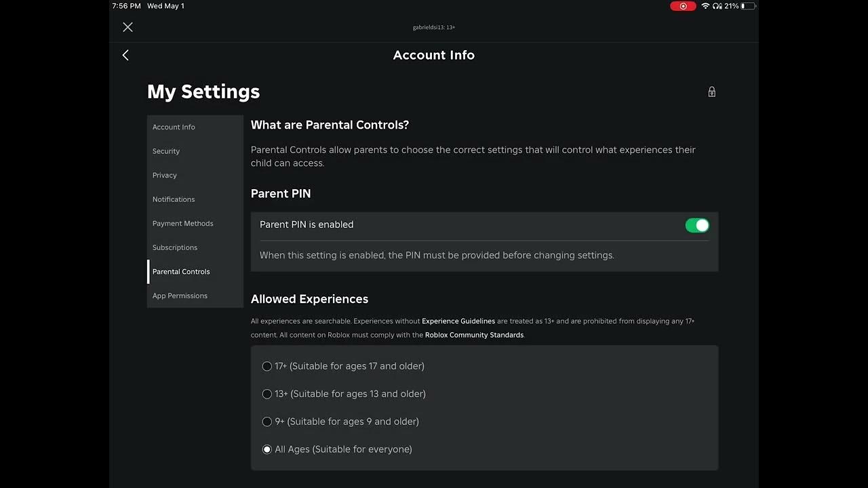Screen dimensions: 868x488
Task: Switch to the Security settings tab
Action: 166,151
